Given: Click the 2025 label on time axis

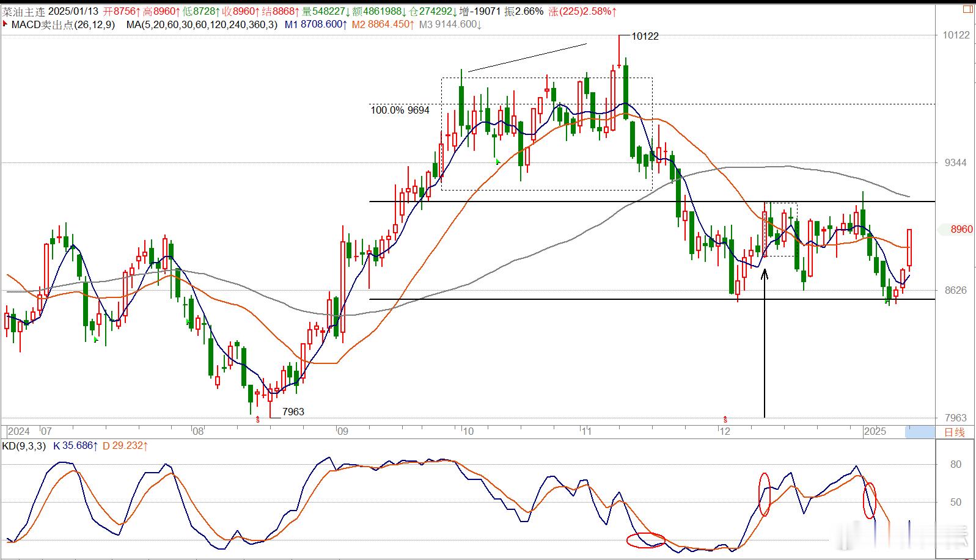Looking at the screenshot, I should (x=875, y=432).
